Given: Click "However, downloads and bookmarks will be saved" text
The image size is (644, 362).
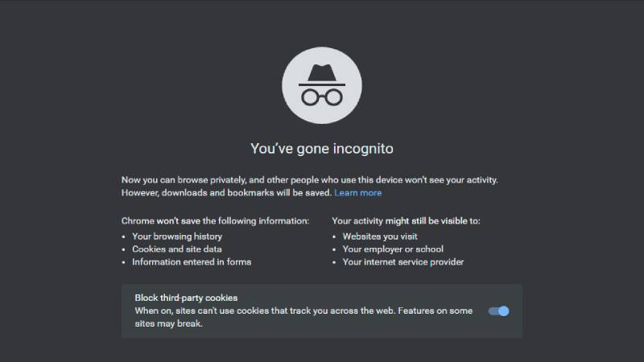Looking at the screenshot, I should point(226,193).
